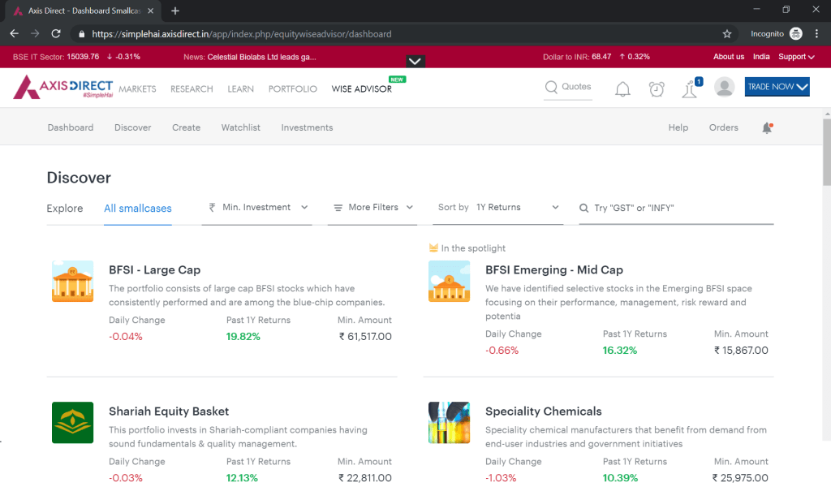Image resolution: width=831 pixels, height=504 pixels.
Task: Open the Support dropdown in top bar
Action: coord(796,57)
